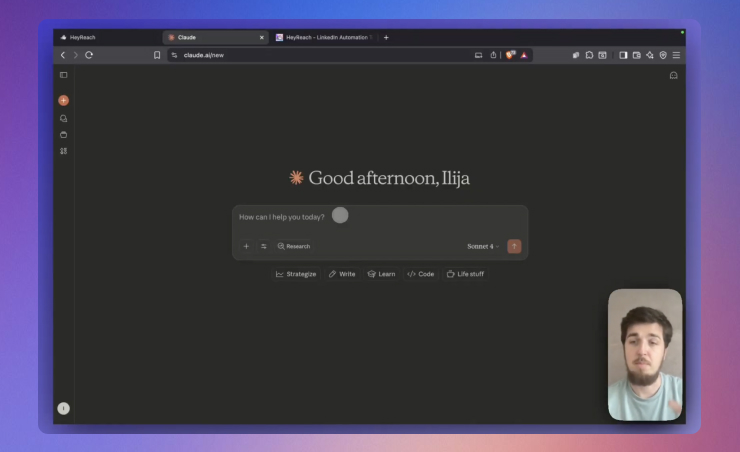Bookmark this page with bookmark icon
The width and height of the screenshot is (740, 452).
point(157,55)
